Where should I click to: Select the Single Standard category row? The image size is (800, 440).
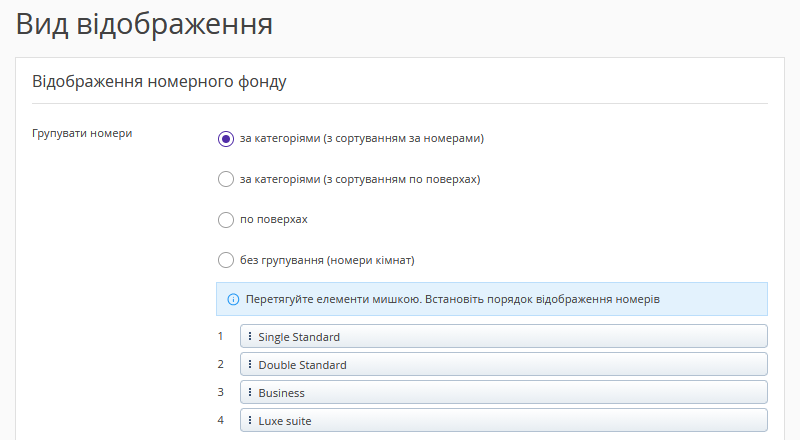coord(503,336)
